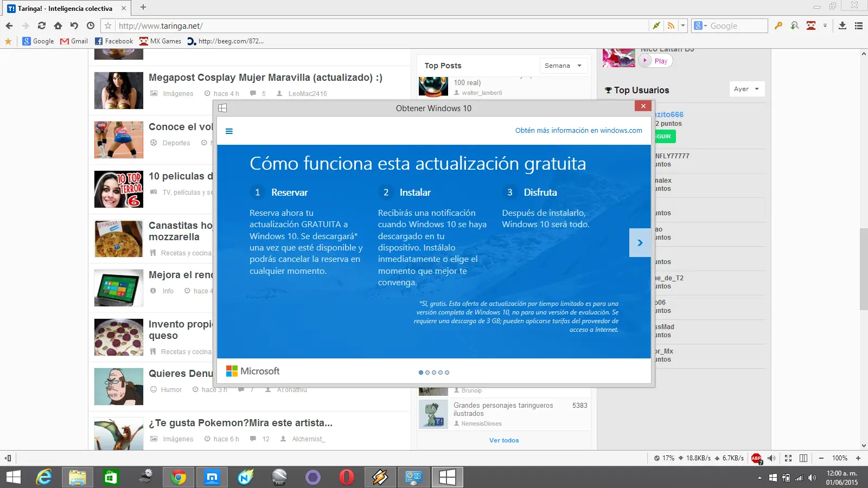Click Obtén más información en windows.com link
Screen dimensions: 868x488
578,131
